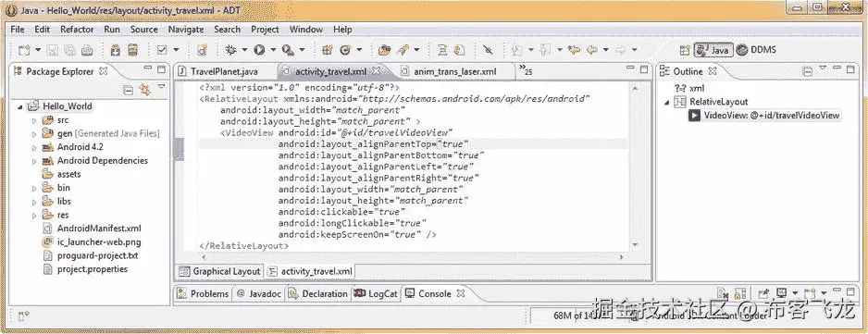The width and height of the screenshot is (868, 334).
Task: Click the Back navigation arrow
Action: pos(591,50)
